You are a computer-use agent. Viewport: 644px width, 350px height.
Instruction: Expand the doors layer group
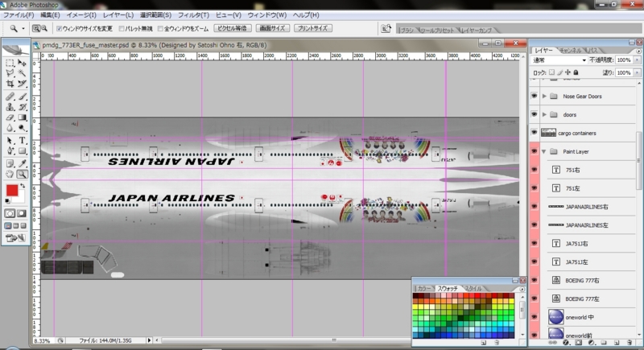tap(544, 114)
